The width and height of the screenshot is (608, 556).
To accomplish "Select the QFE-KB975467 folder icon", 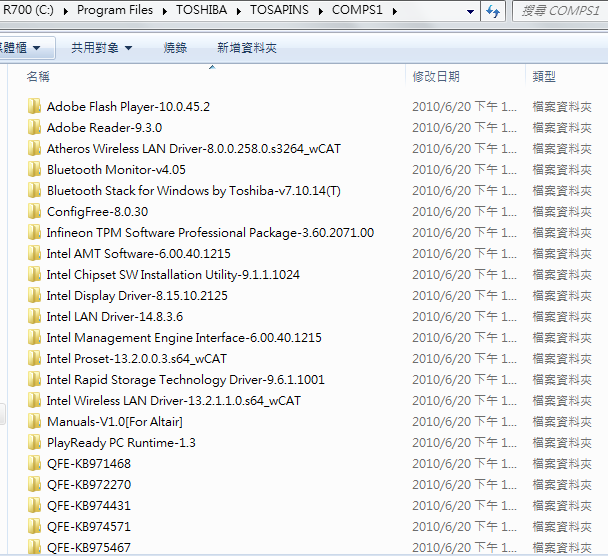I will pyautogui.click(x=35, y=547).
